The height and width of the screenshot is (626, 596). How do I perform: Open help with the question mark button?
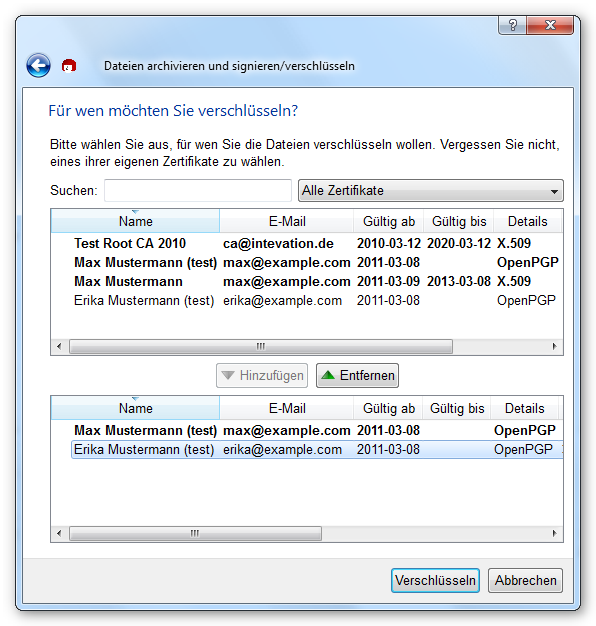[x=513, y=25]
